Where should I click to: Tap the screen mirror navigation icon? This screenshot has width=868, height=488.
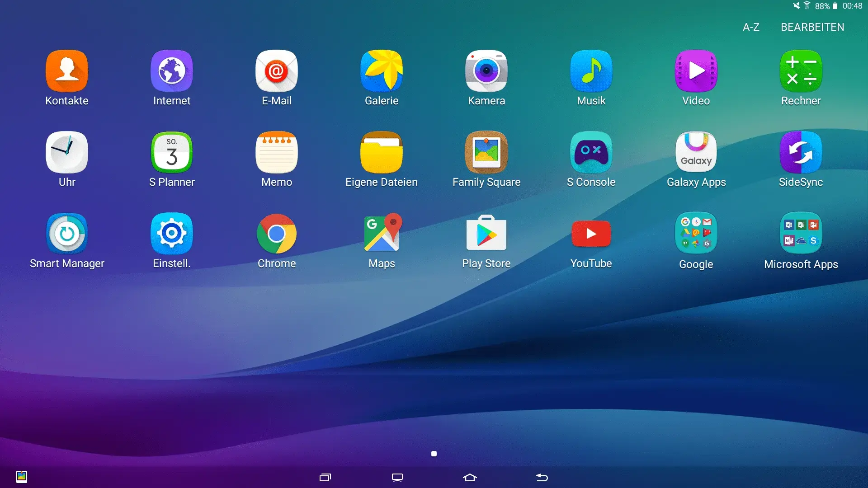(397, 477)
